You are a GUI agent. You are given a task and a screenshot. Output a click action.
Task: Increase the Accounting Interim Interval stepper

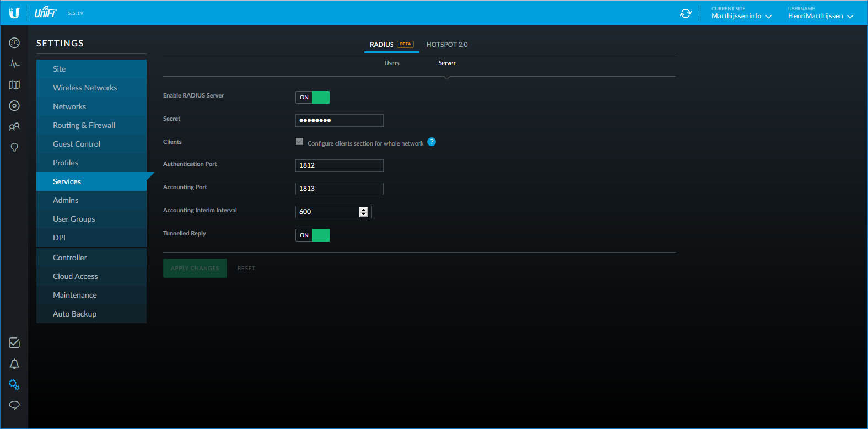click(x=363, y=210)
